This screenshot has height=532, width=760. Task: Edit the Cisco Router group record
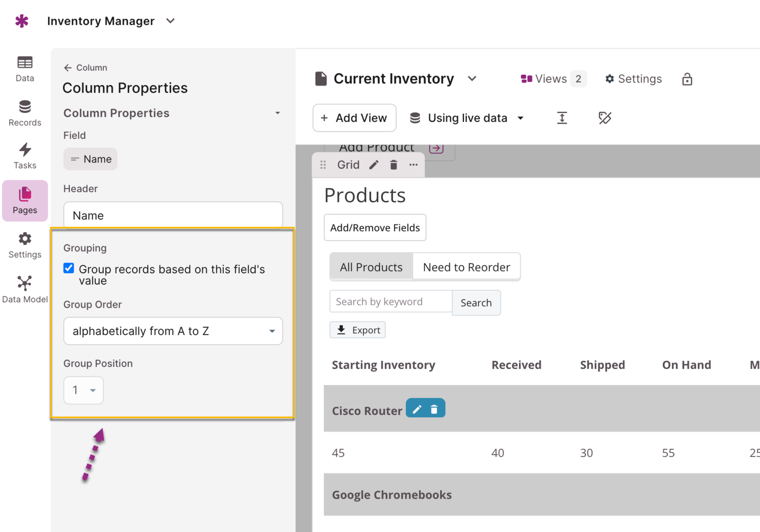click(x=417, y=409)
